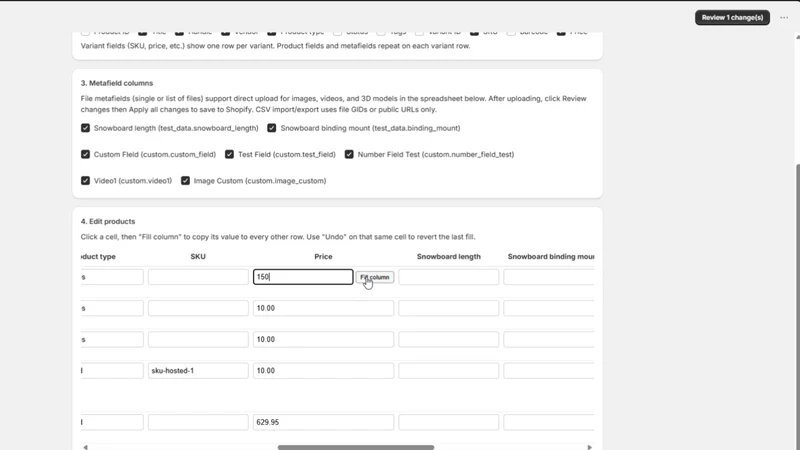Screen dimensions: 800x450
Task: Uncheck Snowboard binding mount metafield checkbox
Action: (x=271, y=128)
